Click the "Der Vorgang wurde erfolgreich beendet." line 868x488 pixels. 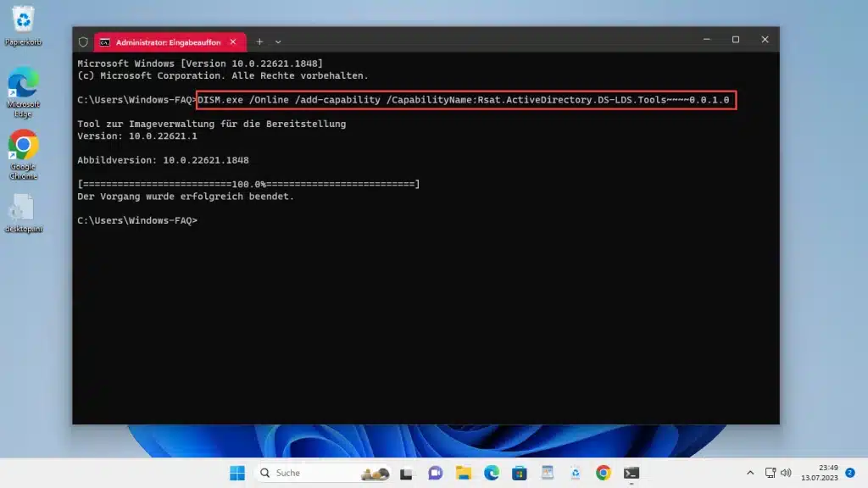click(x=186, y=197)
